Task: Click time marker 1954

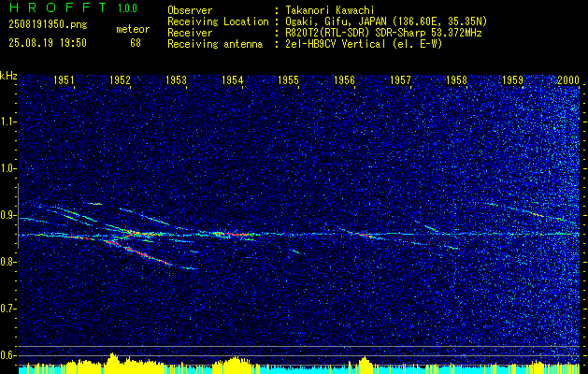Action: 232,79
